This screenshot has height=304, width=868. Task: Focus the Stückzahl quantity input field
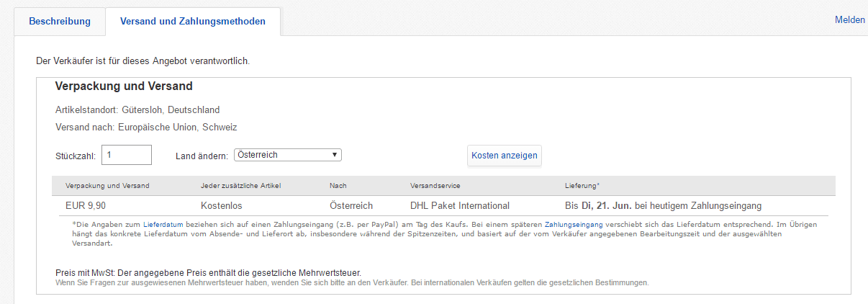[127, 155]
